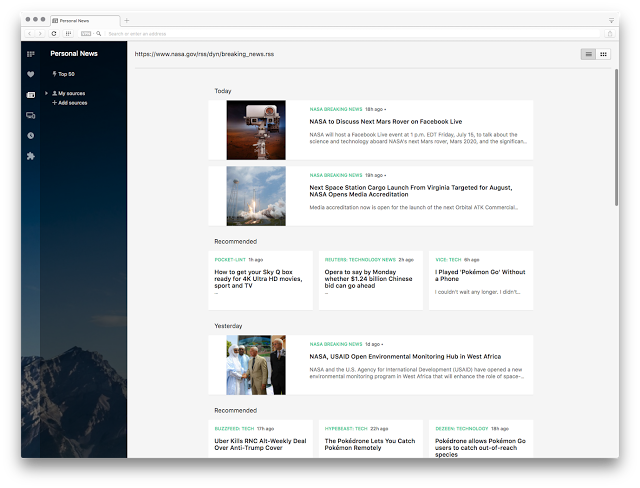640x488 pixels.
Task: Click the lightning bolt icon beside Top 50
Action: pos(54,74)
